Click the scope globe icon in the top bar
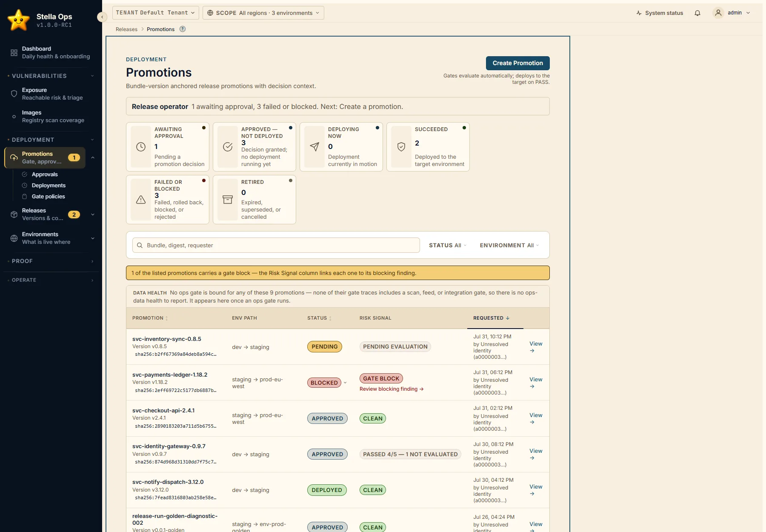Viewport: 766px width, 532px height. pos(210,13)
